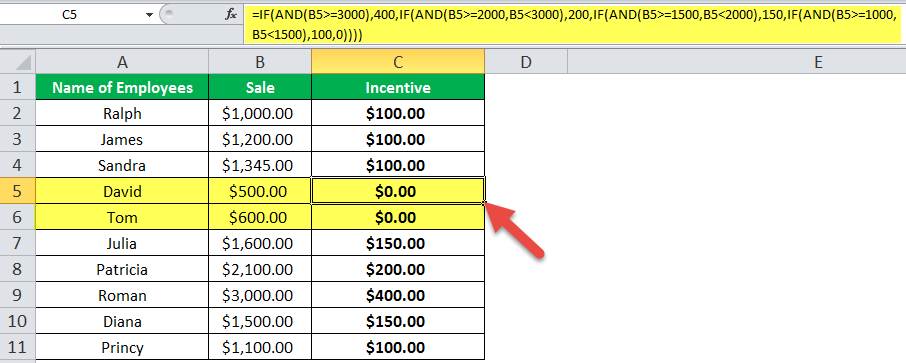Select row 8 header
The image size is (906, 363).
(x=18, y=269)
